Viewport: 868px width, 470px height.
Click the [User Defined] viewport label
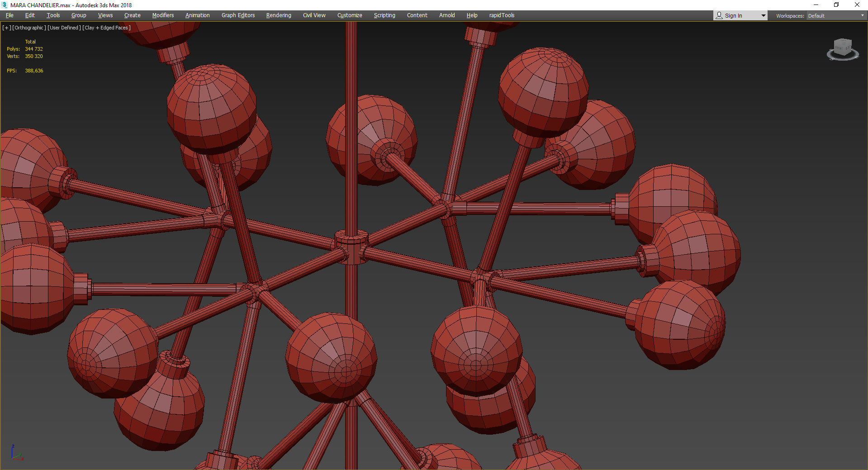tap(64, 28)
